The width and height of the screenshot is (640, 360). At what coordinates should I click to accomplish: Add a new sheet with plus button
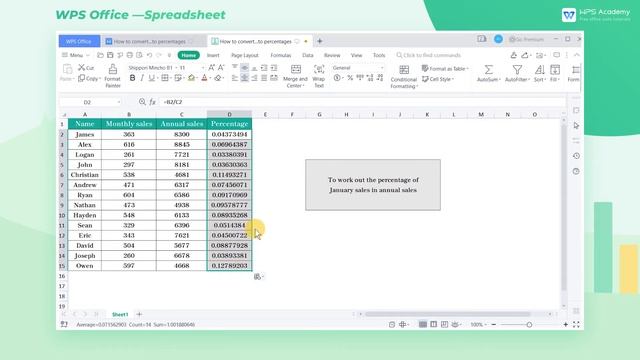click(x=139, y=314)
